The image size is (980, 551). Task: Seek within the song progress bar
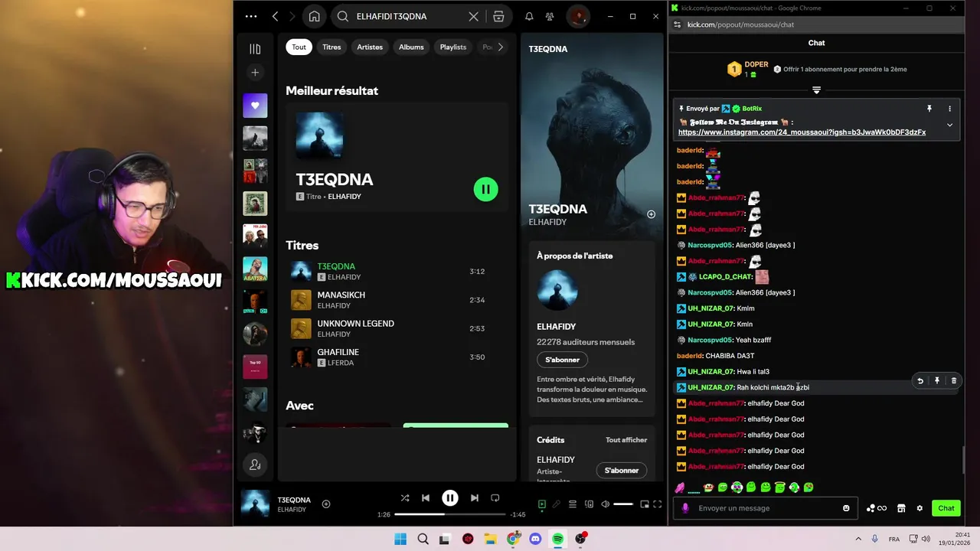[x=449, y=514]
